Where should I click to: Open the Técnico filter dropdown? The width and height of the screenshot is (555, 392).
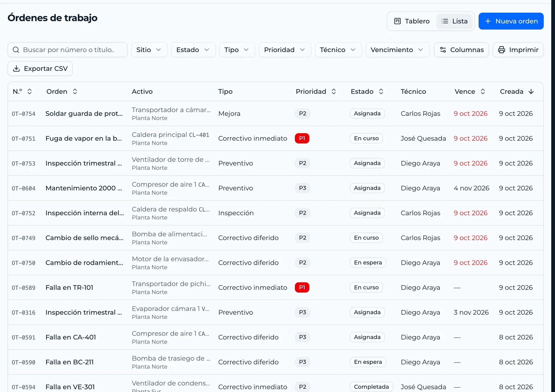pyautogui.click(x=338, y=50)
